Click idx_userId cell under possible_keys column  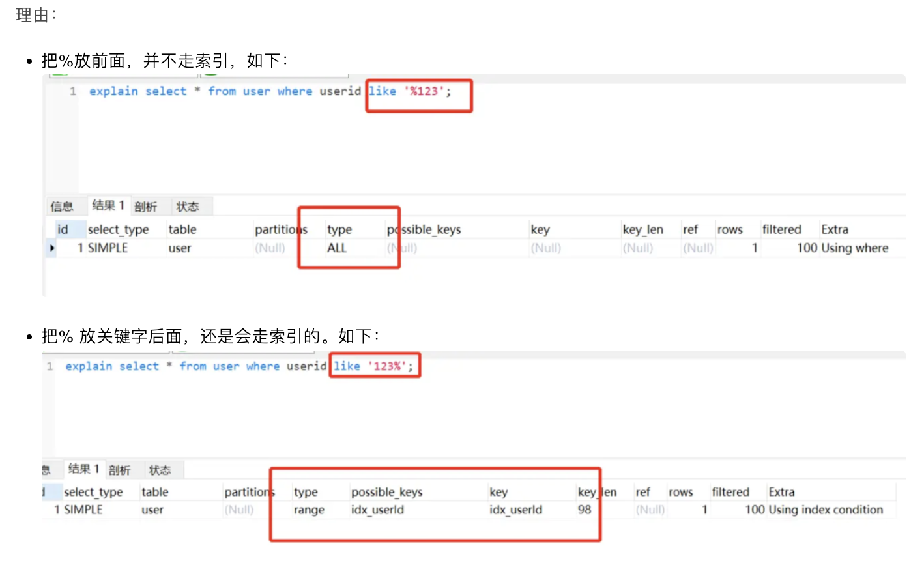coord(377,510)
